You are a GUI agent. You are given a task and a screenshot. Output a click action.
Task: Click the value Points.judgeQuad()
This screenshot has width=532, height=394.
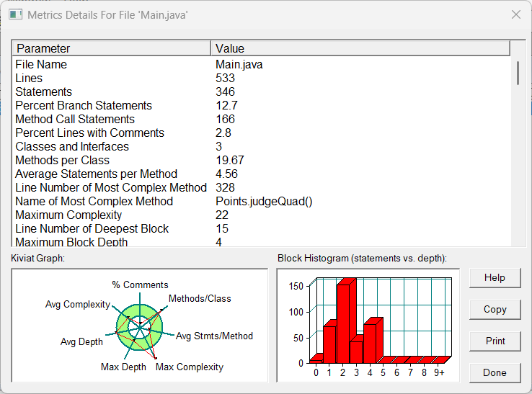tap(264, 201)
